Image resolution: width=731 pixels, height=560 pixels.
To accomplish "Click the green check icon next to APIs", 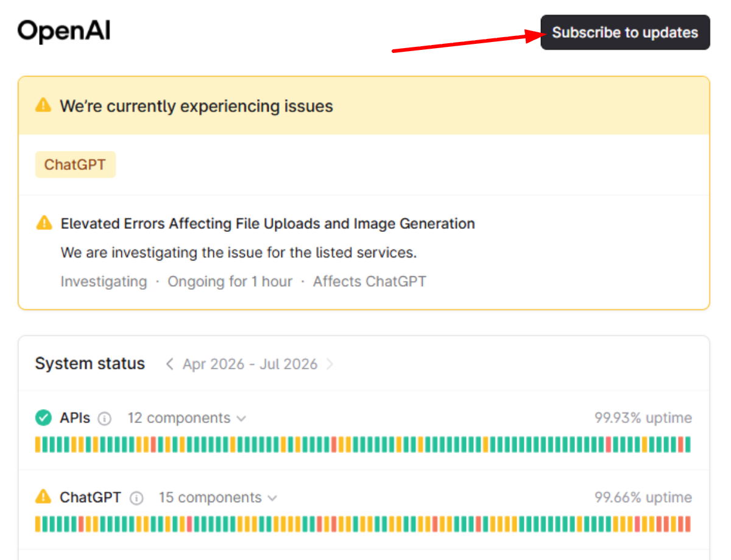I will (x=43, y=418).
